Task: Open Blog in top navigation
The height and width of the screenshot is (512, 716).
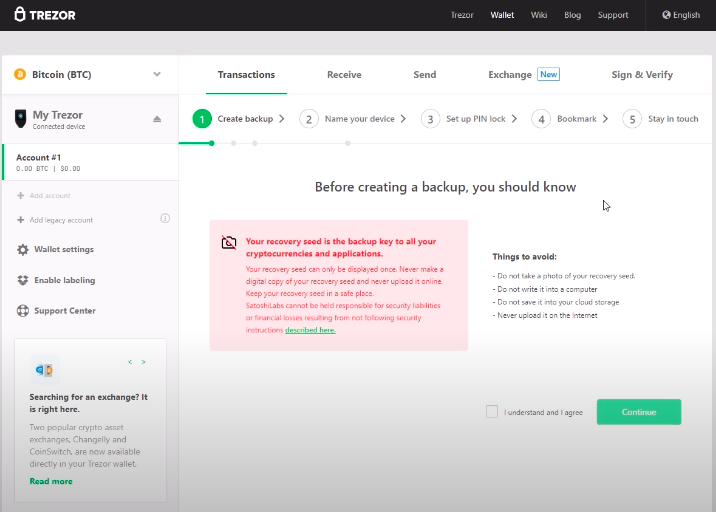Action: pos(572,15)
